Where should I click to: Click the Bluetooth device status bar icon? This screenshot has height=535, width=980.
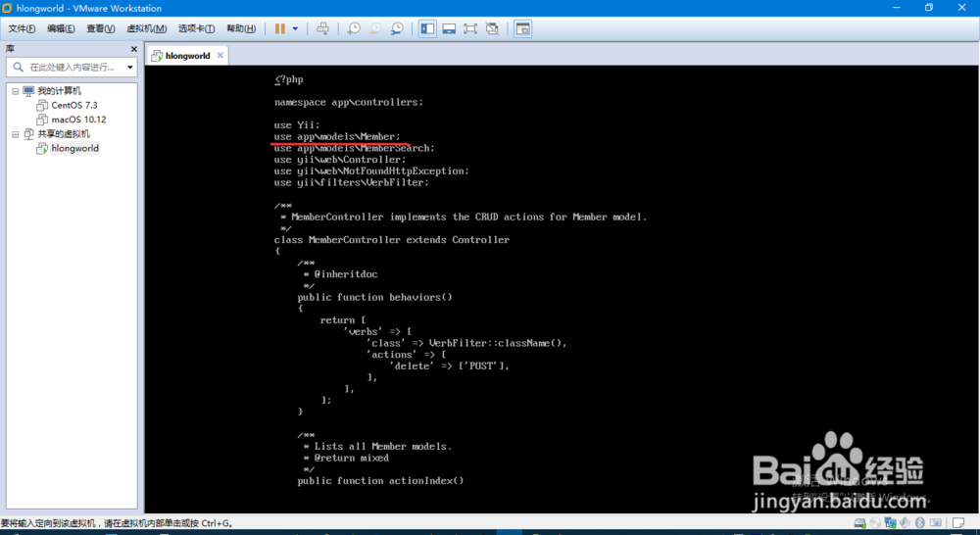coord(919,523)
